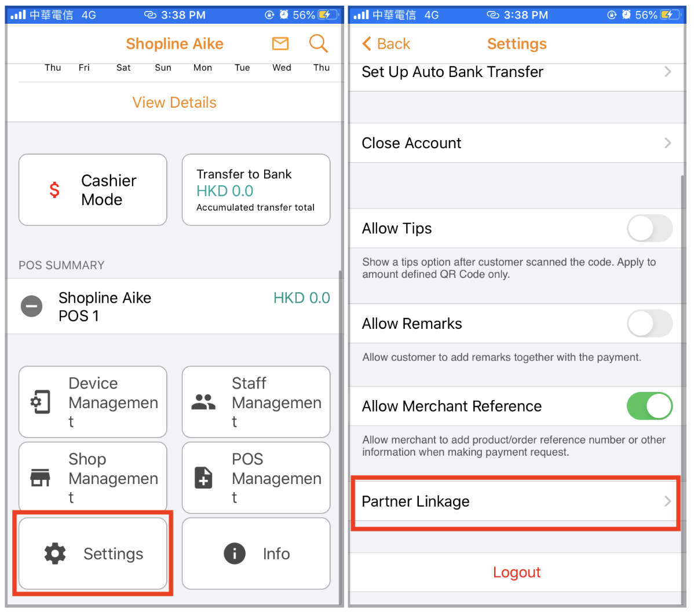Tap the red Logout button
This screenshot has height=616, width=694.
coord(517,572)
